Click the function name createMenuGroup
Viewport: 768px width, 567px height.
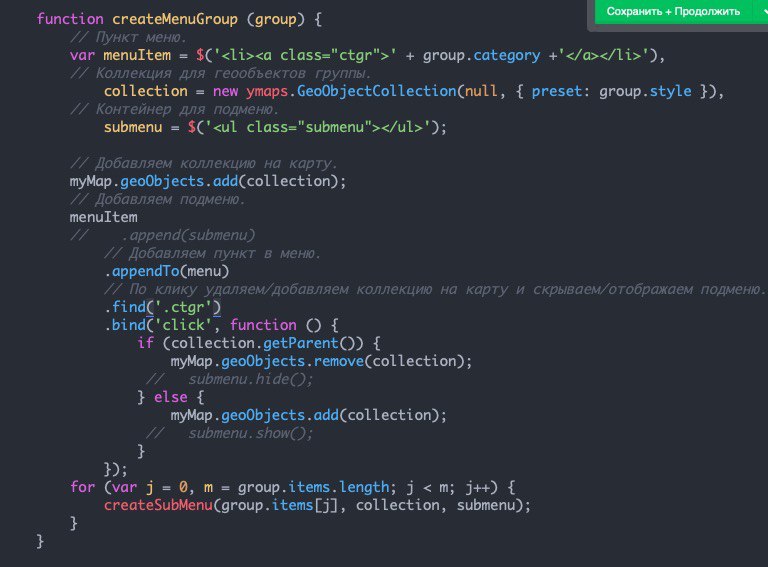coord(175,19)
